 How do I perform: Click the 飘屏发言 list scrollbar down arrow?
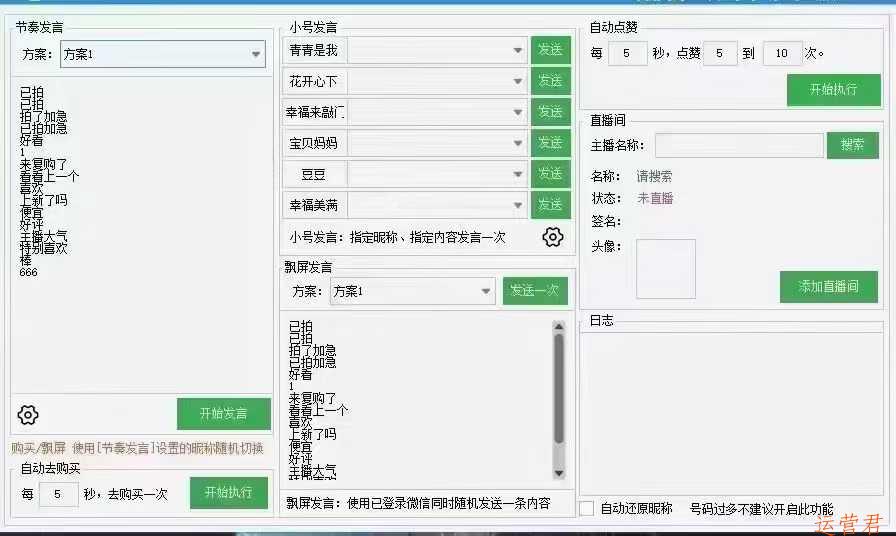559,473
